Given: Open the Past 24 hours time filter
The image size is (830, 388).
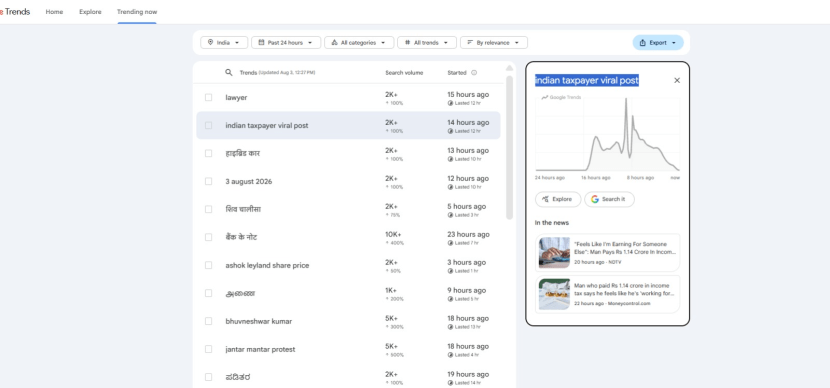Looking at the screenshot, I should click(286, 43).
